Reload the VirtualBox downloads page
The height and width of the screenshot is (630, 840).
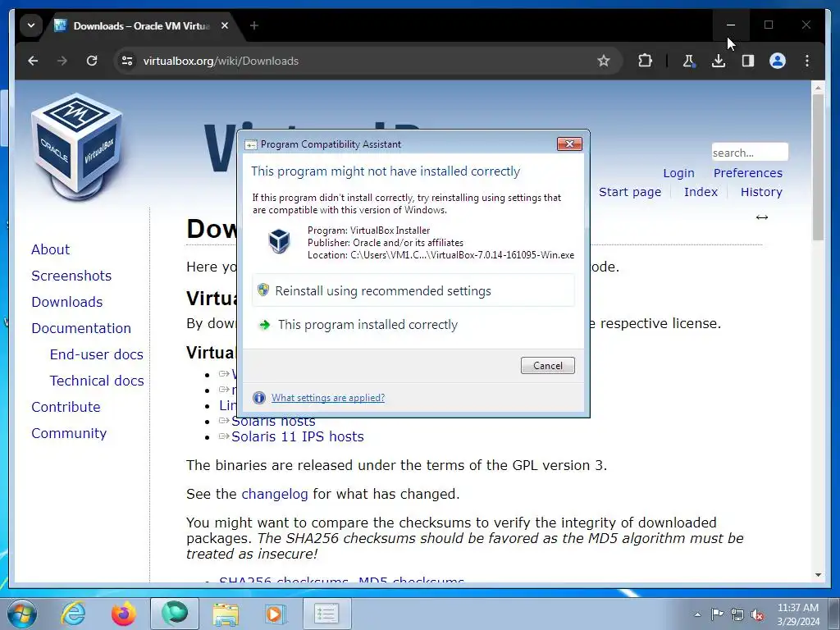pyautogui.click(x=92, y=61)
